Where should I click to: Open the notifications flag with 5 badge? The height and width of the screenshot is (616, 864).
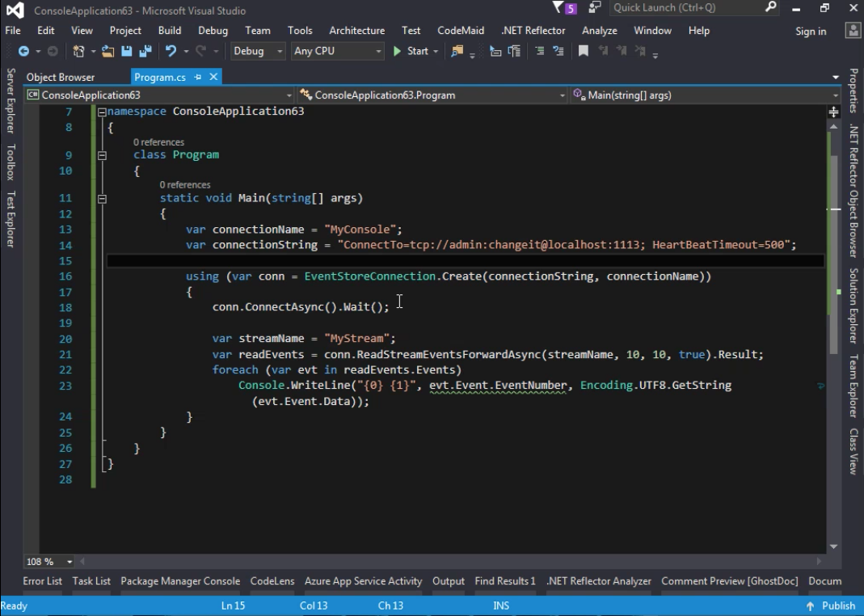(563, 8)
